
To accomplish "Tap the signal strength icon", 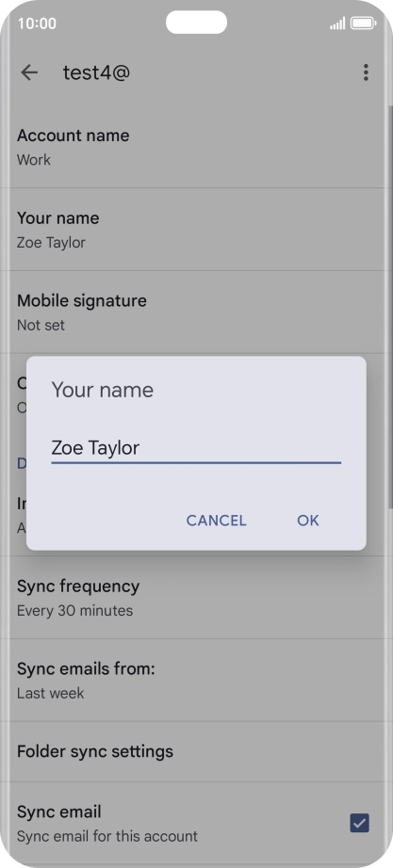I will (337, 24).
